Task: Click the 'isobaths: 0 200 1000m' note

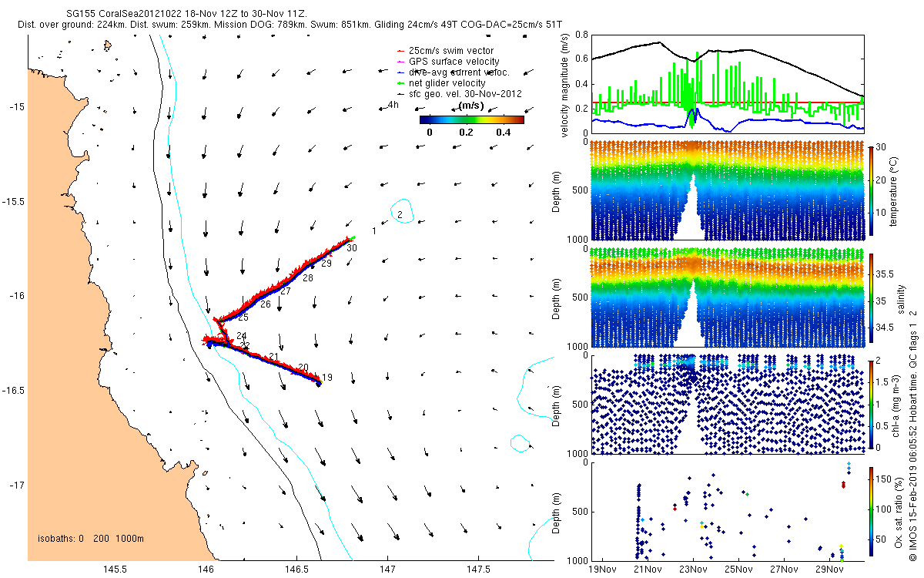Action: click(x=90, y=539)
